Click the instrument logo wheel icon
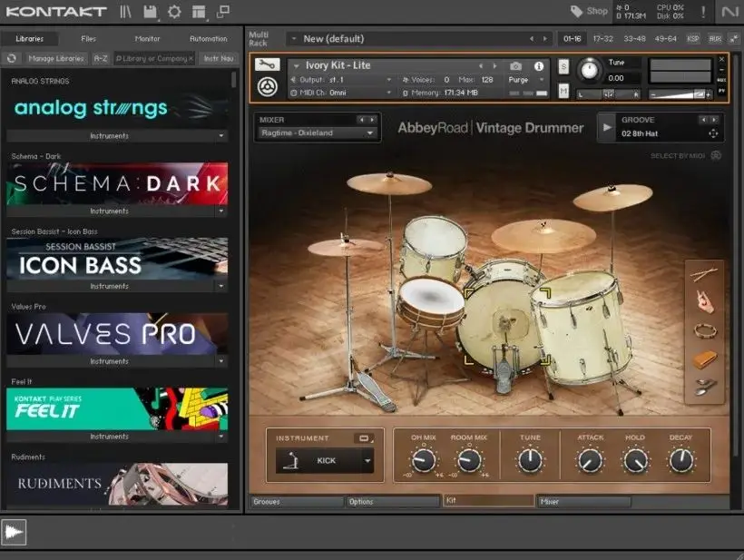Viewport: 744px width, 560px height. coord(267,87)
